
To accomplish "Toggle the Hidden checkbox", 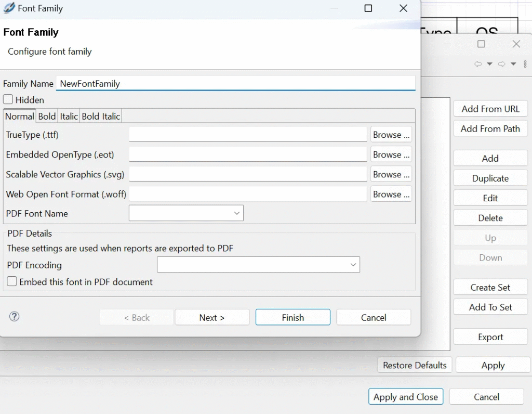I will click(x=8, y=99).
